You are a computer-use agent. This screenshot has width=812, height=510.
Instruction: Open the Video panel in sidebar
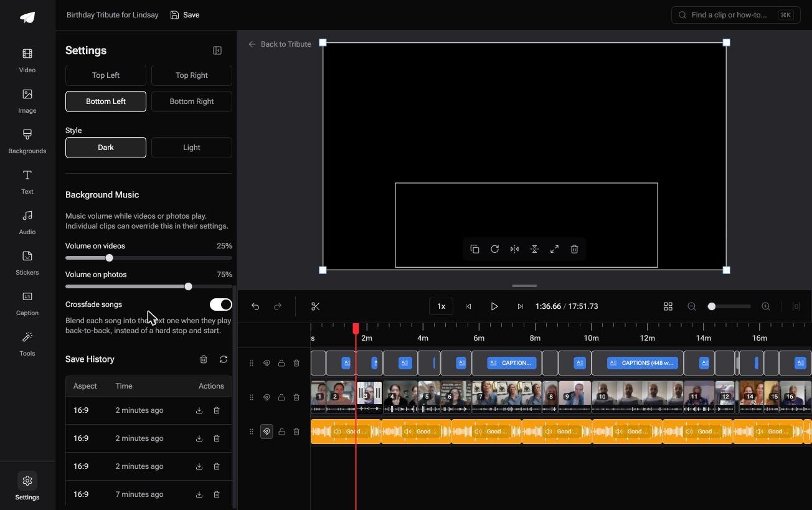click(x=27, y=61)
